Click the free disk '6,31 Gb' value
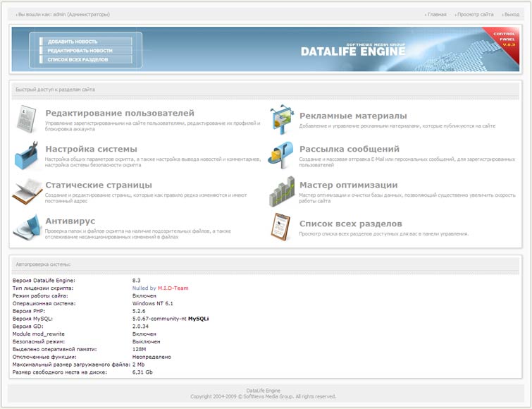Viewport: 532px width, 409px height. point(142,372)
